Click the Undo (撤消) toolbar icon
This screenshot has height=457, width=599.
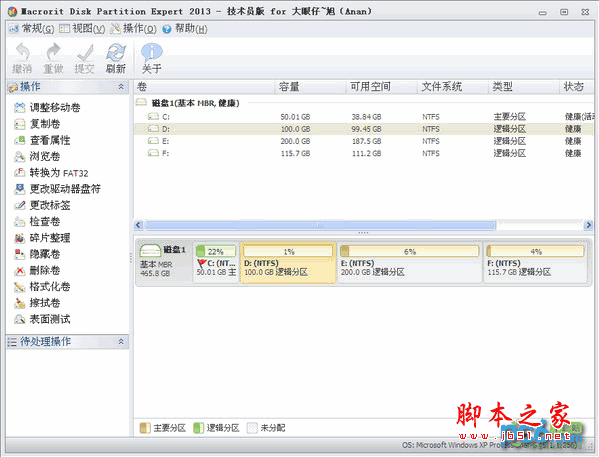22,52
